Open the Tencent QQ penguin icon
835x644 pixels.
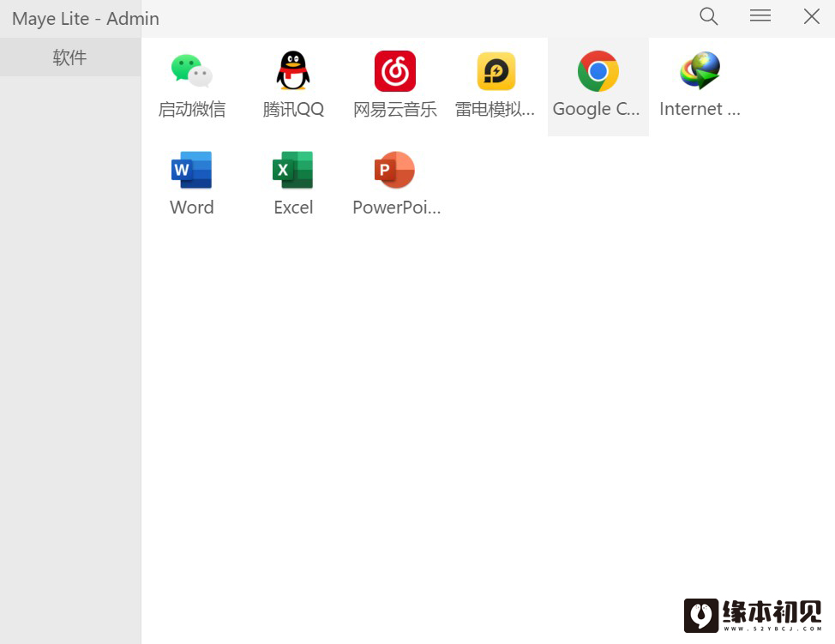tap(293, 70)
